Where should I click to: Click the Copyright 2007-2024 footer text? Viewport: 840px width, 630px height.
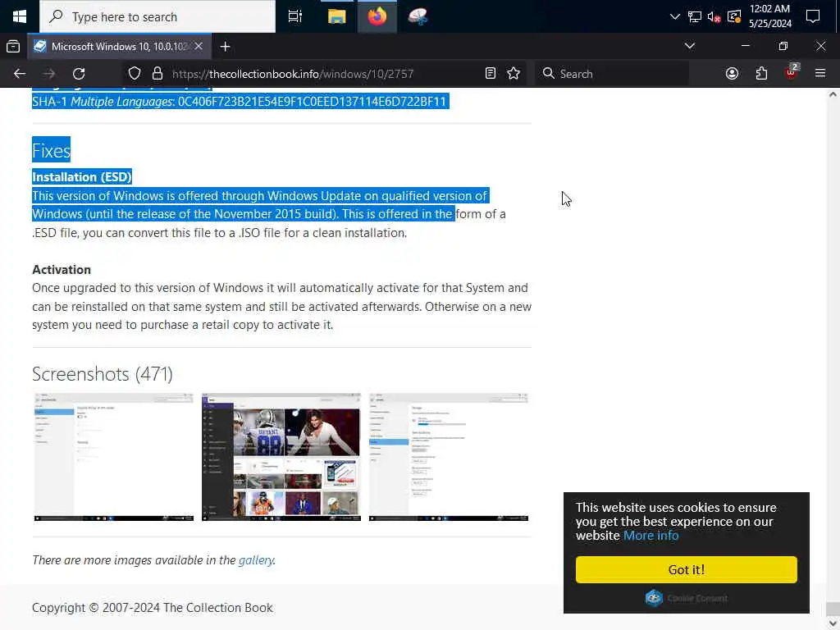pos(152,608)
